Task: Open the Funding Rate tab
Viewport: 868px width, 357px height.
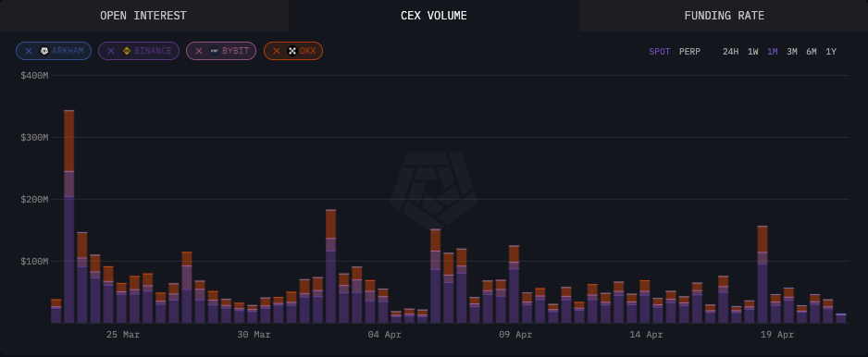Action: point(724,16)
